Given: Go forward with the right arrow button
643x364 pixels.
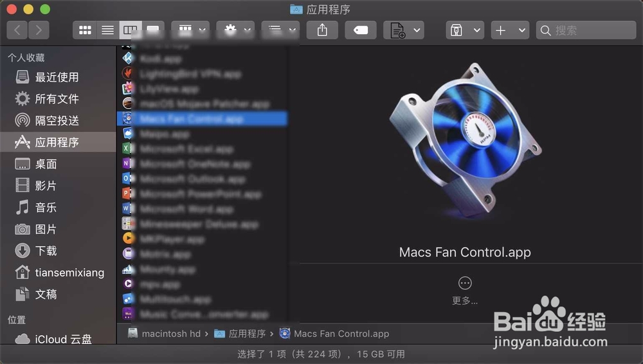Looking at the screenshot, I should (x=39, y=30).
